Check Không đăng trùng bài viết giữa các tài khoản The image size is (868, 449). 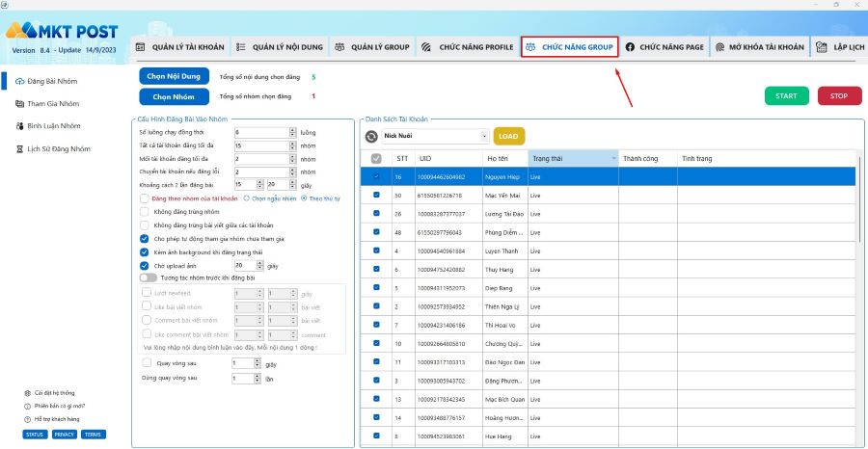(144, 225)
